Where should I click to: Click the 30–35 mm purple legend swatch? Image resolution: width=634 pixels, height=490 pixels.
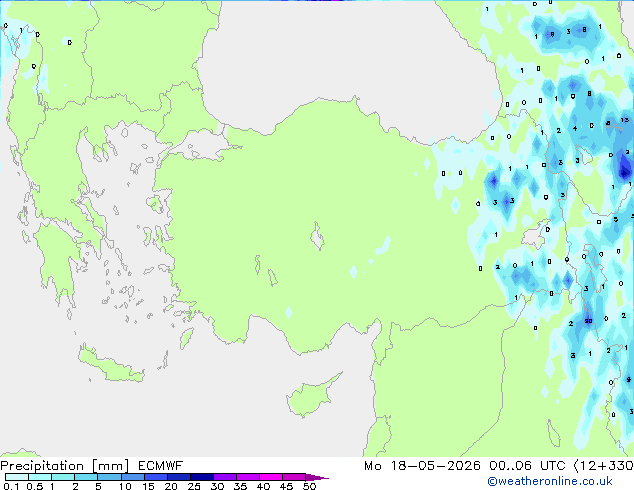tap(224, 477)
